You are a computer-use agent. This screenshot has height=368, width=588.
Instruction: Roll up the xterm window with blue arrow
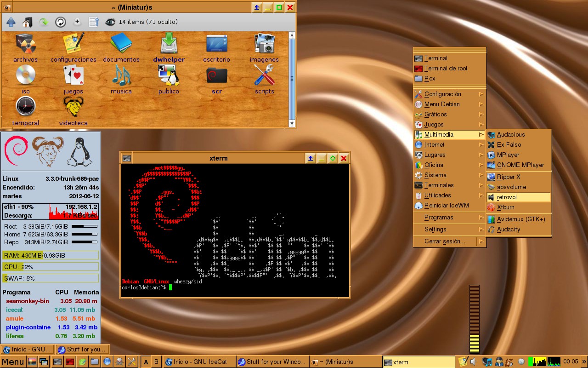pos(311,158)
